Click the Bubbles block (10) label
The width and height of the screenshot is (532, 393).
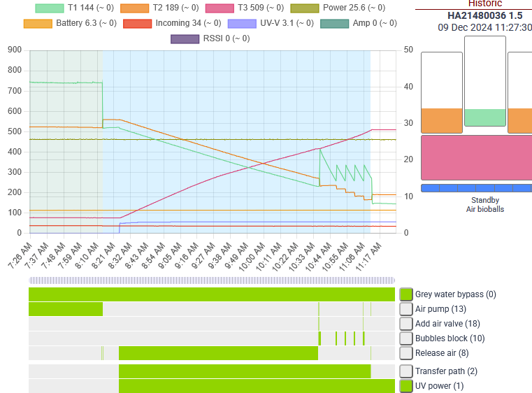(450, 338)
